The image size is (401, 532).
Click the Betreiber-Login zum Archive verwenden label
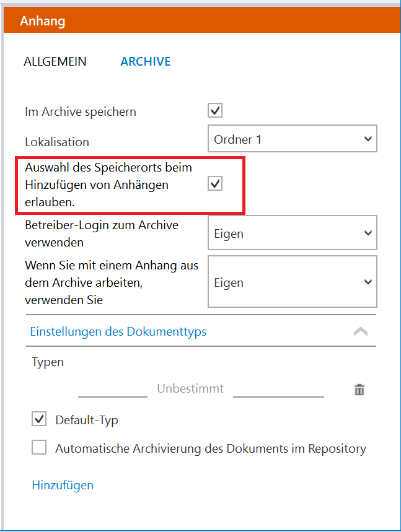click(102, 233)
